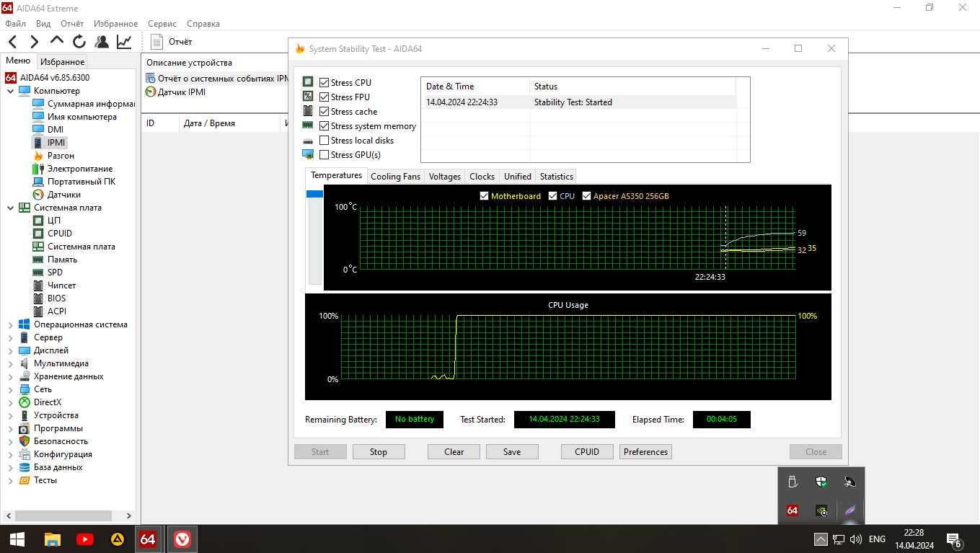Open the Избранное sidebar tab
The width and height of the screenshot is (980, 553).
63,62
